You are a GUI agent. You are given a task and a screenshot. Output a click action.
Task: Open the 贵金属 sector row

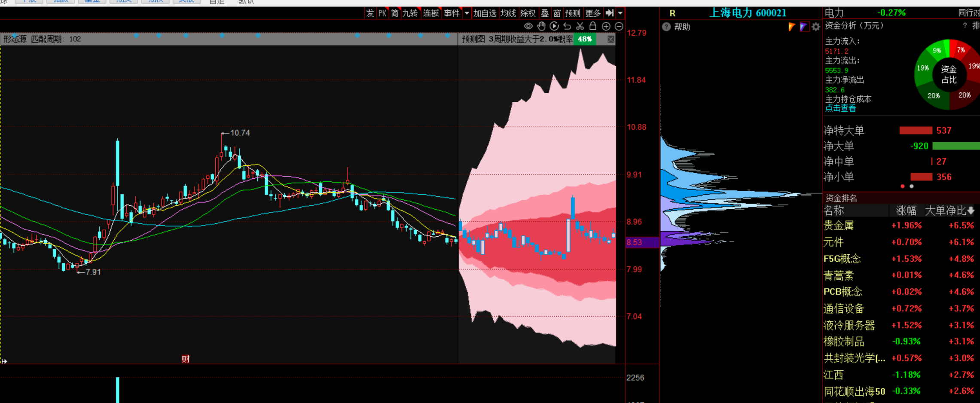pos(901,226)
